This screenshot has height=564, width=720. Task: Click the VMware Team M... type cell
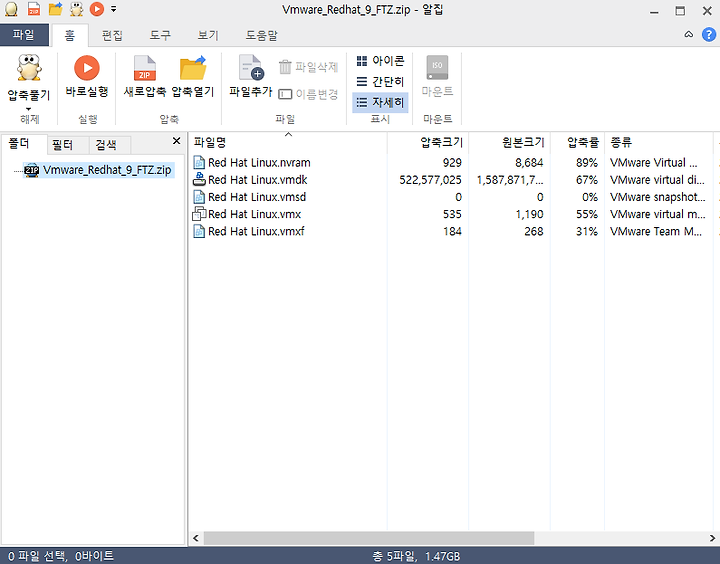[656, 231]
